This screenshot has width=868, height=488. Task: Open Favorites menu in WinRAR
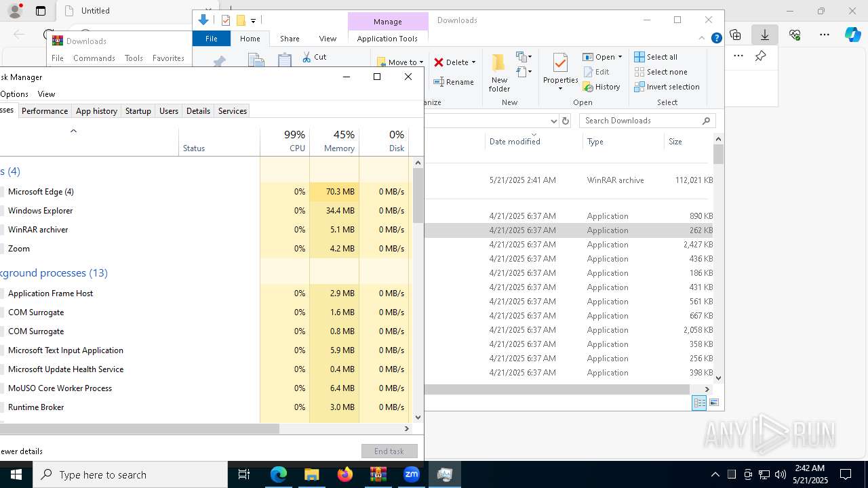[x=168, y=58]
